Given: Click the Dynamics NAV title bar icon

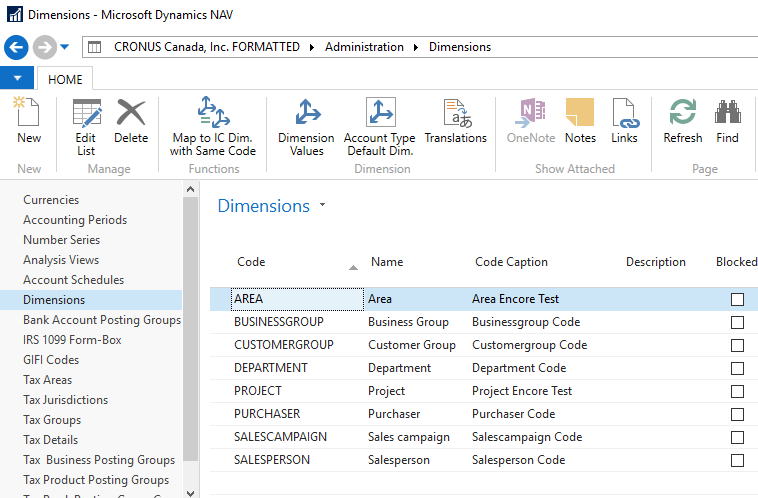Looking at the screenshot, I should (x=15, y=15).
